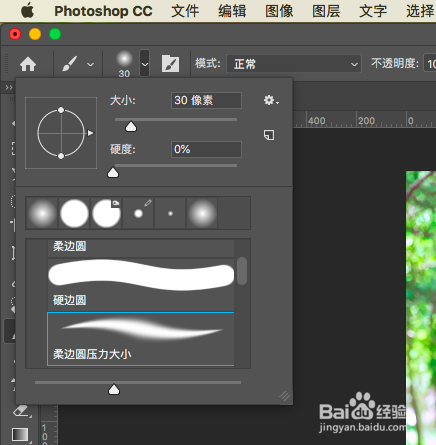Image resolution: width=436 pixels, height=445 pixels.
Task: Select the recent hard round brush
Action: point(74,213)
